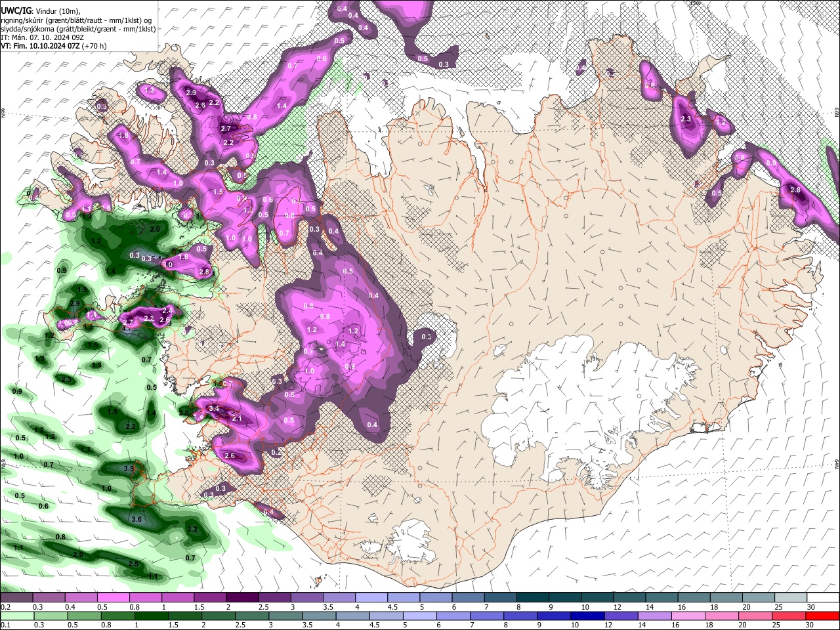840x630 pixels.
Task: Select upper legend swatch between 1 and 1.5
Action: [x=177, y=598]
